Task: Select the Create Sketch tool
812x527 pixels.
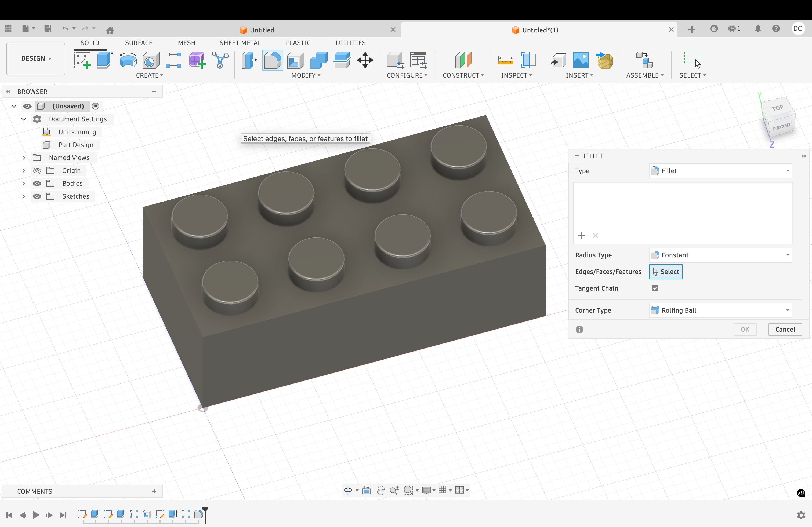Action: (x=82, y=60)
